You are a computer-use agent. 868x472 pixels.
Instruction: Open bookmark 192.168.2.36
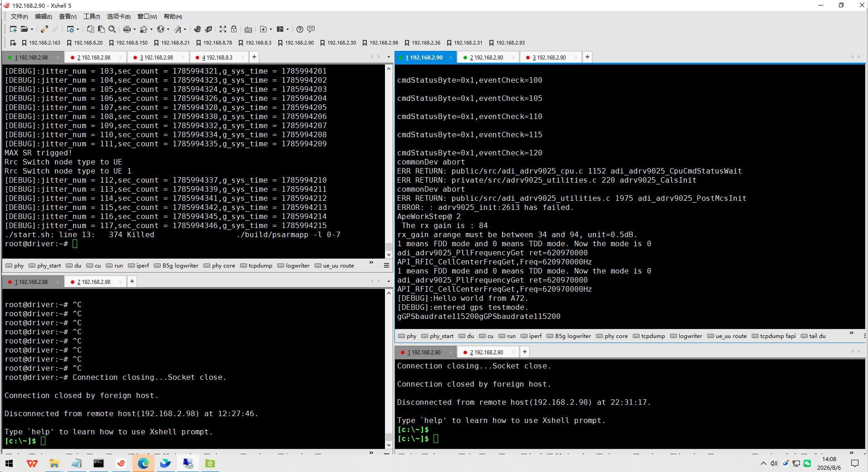(x=423, y=43)
